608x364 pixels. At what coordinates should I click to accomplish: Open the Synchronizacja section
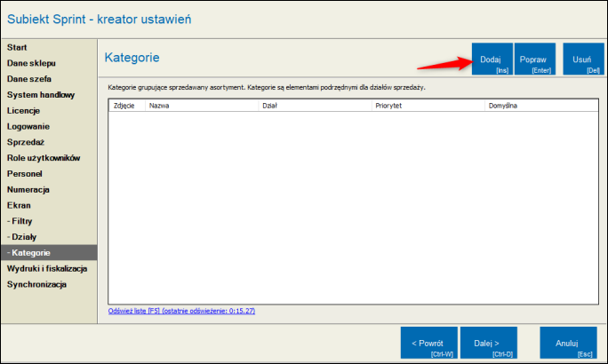[x=49, y=284]
